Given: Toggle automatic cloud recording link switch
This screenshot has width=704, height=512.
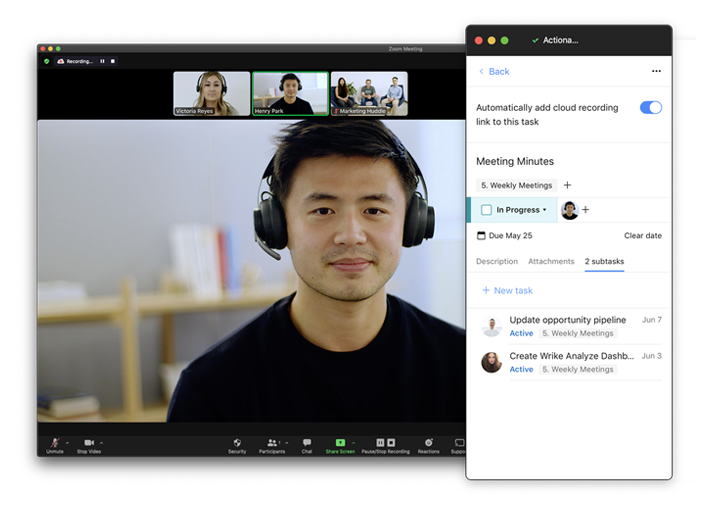Looking at the screenshot, I should coord(651,108).
